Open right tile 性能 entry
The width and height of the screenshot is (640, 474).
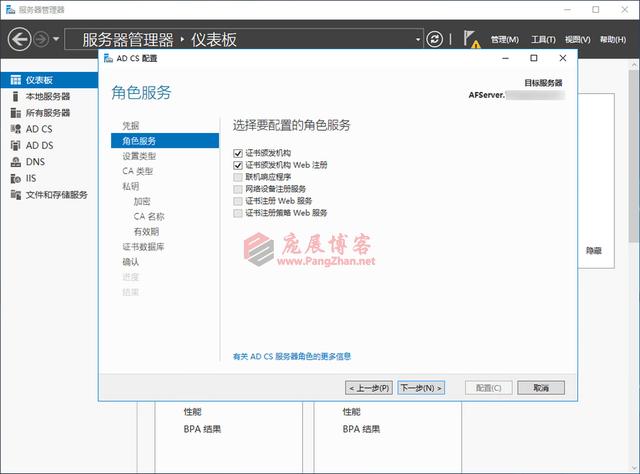[x=351, y=412]
